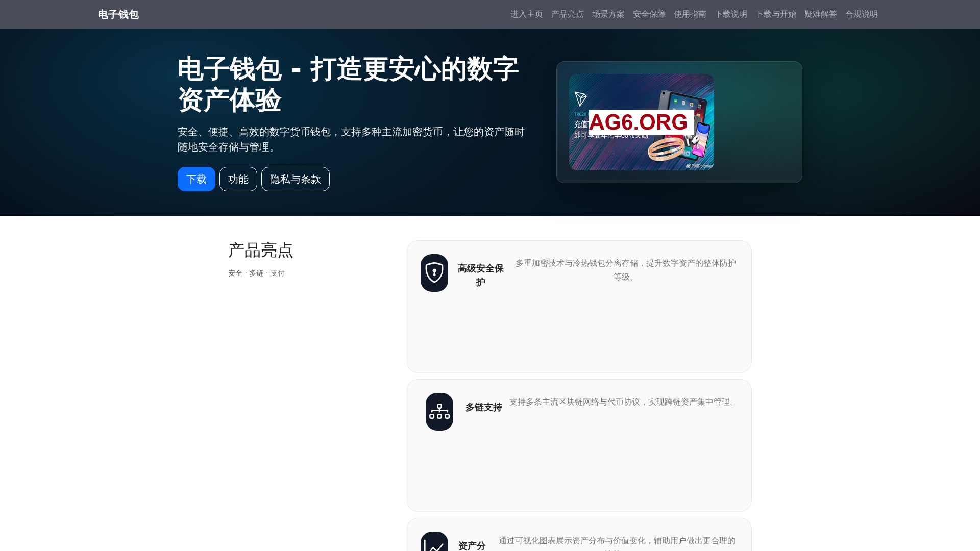Click the description 多重加密技术与冷热钱包分离存储
The image size is (980, 551).
click(x=625, y=270)
